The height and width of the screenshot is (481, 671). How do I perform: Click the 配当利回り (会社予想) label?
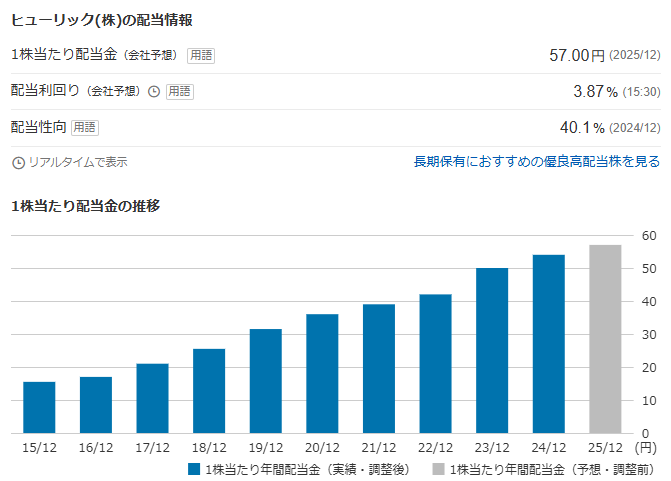(x=75, y=91)
